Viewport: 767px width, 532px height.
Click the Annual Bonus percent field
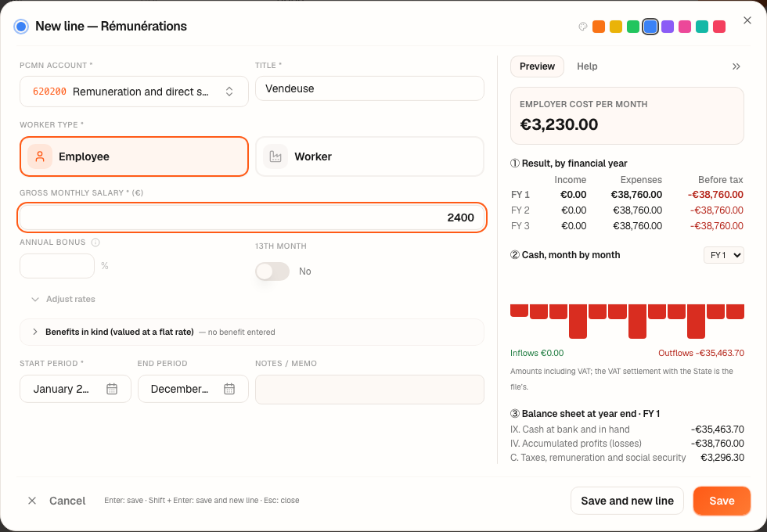(56, 266)
